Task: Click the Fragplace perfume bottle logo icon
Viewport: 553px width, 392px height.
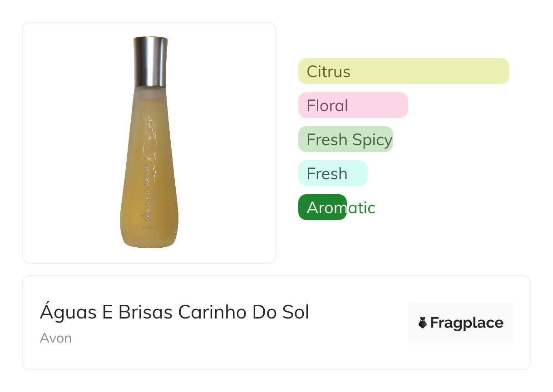Action: point(422,323)
